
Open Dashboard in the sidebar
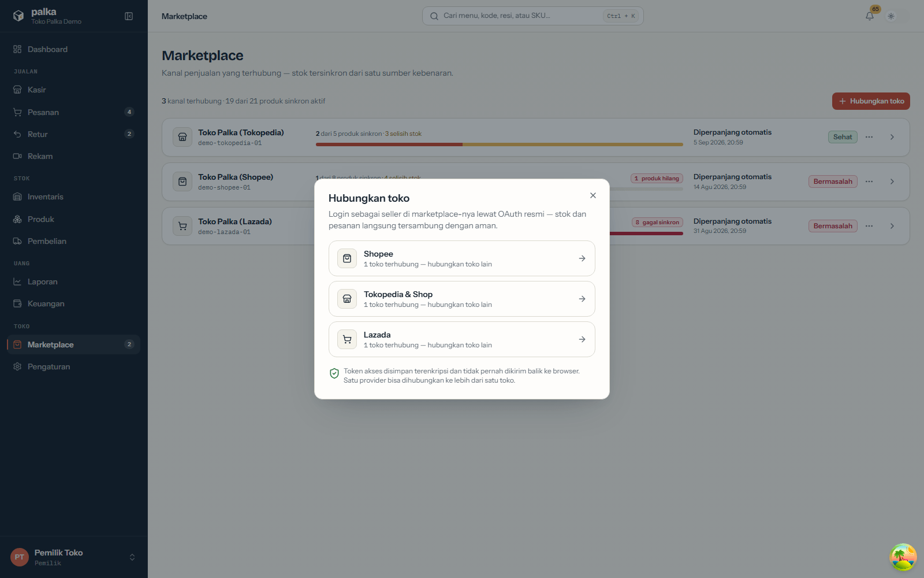74,49
